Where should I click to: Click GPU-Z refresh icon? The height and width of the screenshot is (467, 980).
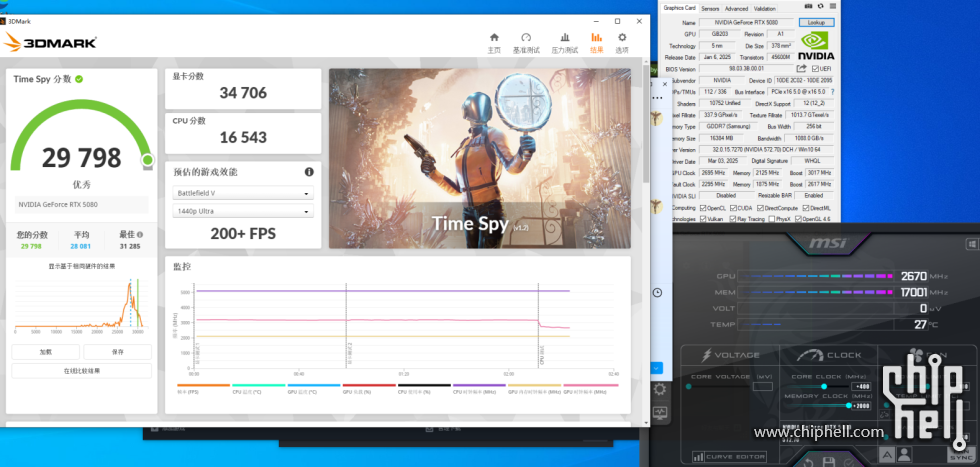click(x=820, y=6)
